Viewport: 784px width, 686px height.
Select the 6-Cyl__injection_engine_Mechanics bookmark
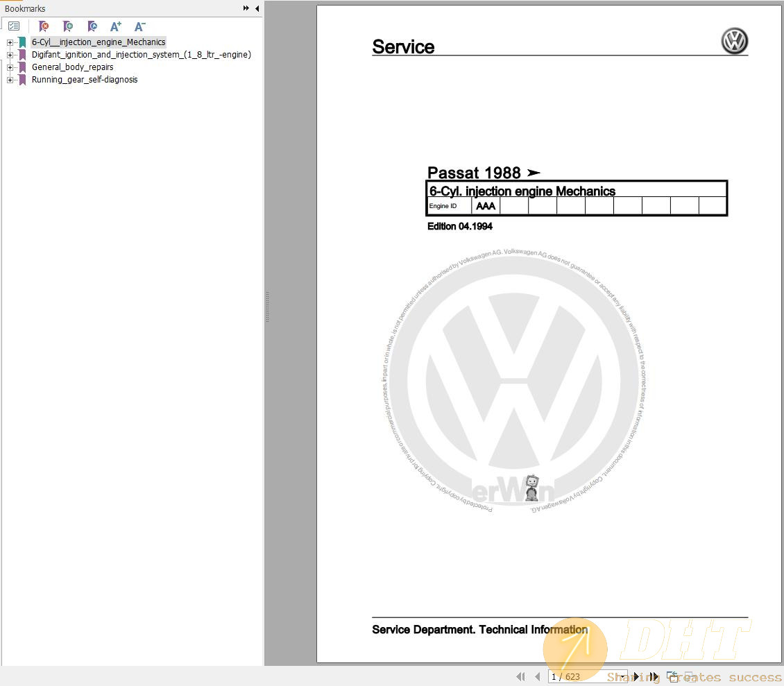99,42
